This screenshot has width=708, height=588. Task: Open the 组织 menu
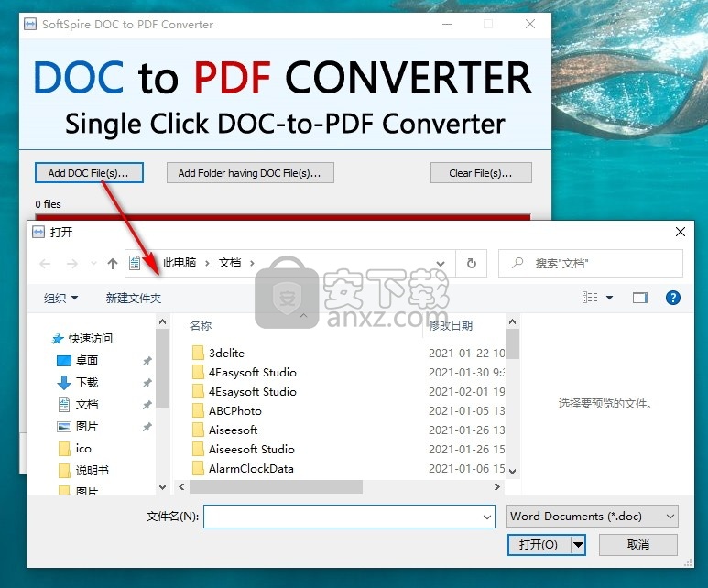[x=61, y=298]
